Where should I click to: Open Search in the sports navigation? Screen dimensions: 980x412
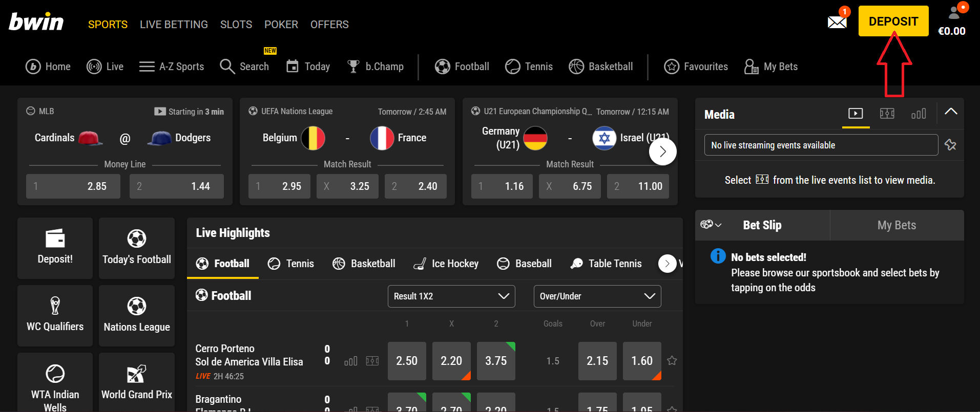(x=244, y=67)
